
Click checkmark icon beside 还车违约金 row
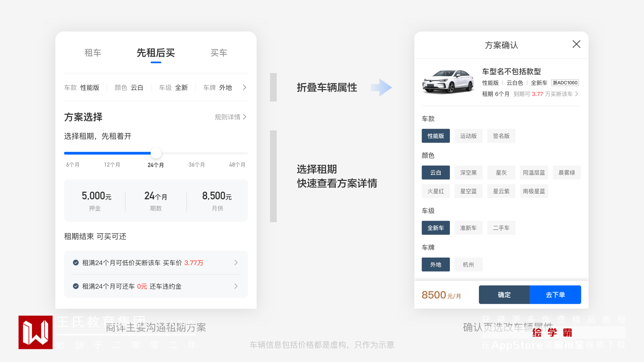point(76,286)
